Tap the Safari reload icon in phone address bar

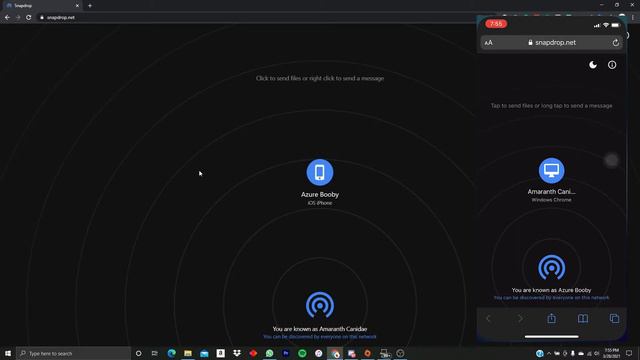tap(616, 42)
